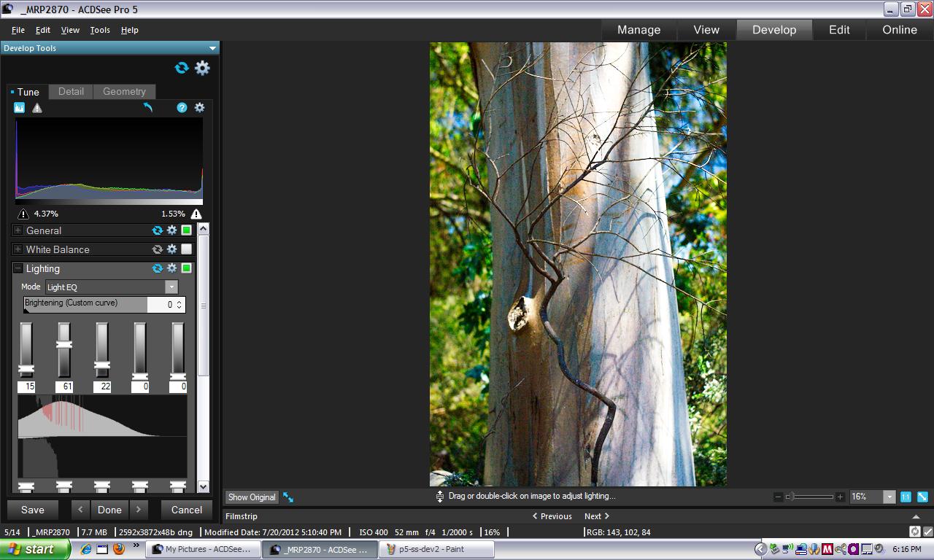Collapse the Lighting section
Viewport: 934px width, 560px height.
(x=18, y=268)
